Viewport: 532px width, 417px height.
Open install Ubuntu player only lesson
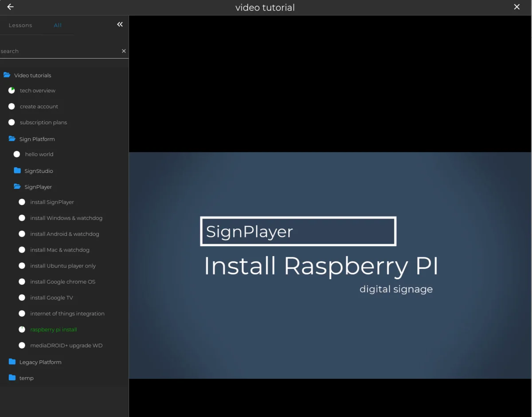point(63,266)
